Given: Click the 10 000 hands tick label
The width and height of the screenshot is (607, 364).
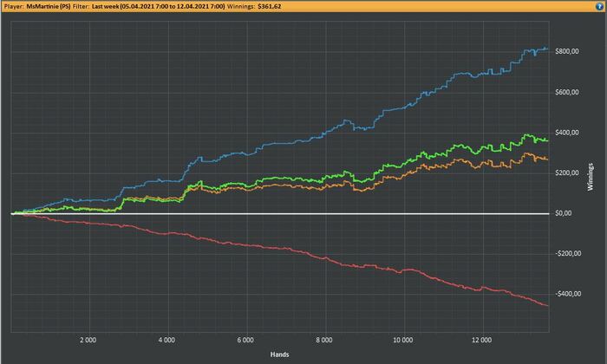Looking at the screenshot, I should pos(403,340).
